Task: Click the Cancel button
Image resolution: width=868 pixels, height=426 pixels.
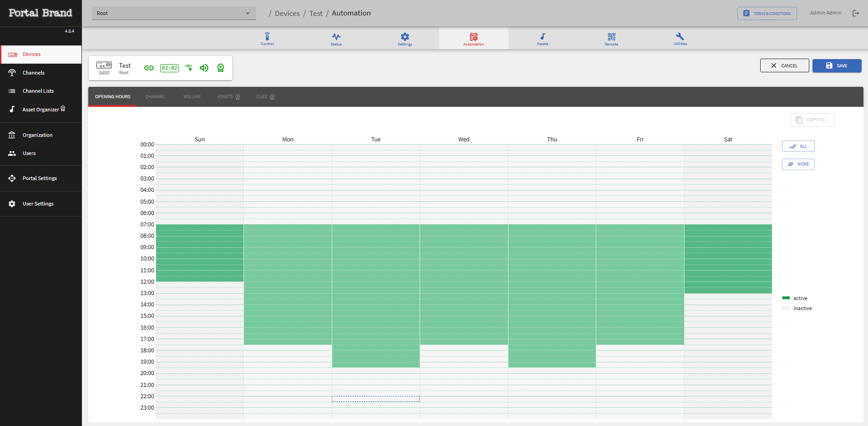Action: click(784, 65)
